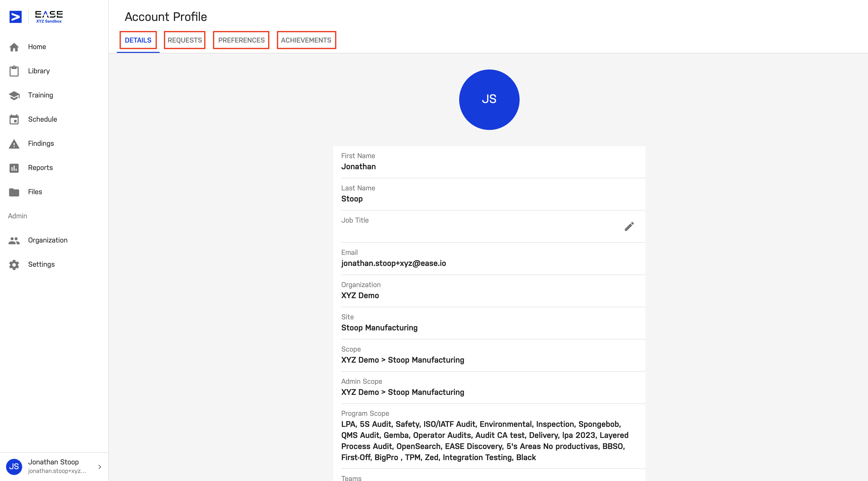This screenshot has height=481, width=868.
Task: Click the Reports bar chart icon
Action: tap(14, 168)
